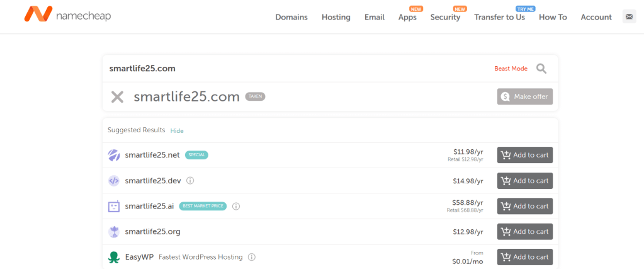Viewport: 644px width, 269px height.
Task: Click the smartlife25.ai robot icon
Action: coord(114,206)
